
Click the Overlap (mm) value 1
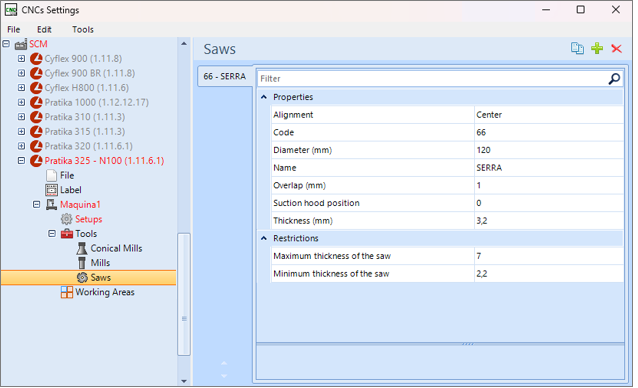(x=548, y=185)
